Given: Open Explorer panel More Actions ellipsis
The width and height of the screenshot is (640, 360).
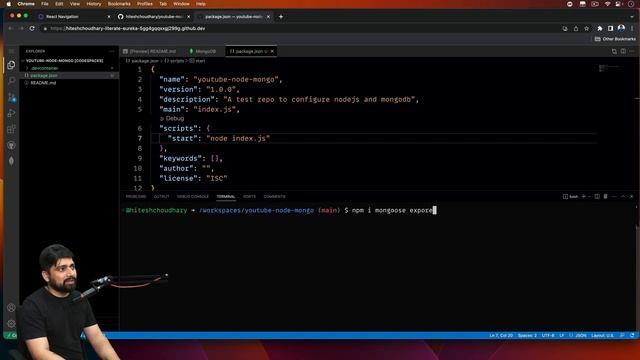Looking at the screenshot, I should [x=111, y=51].
